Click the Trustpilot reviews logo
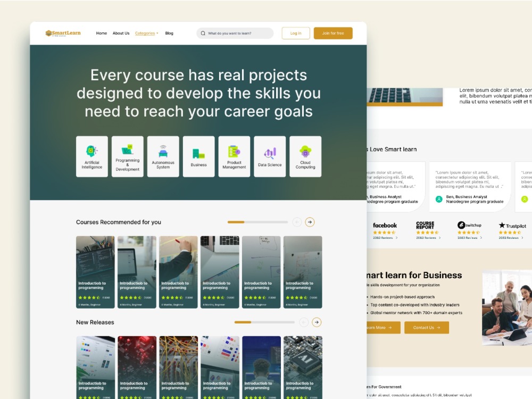The width and height of the screenshot is (532, 399). 512,225
